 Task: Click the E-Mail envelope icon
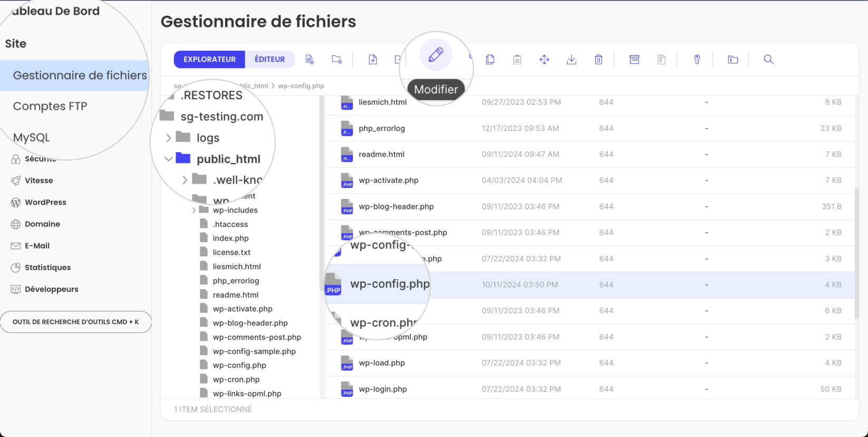click(x=16, y=246)
